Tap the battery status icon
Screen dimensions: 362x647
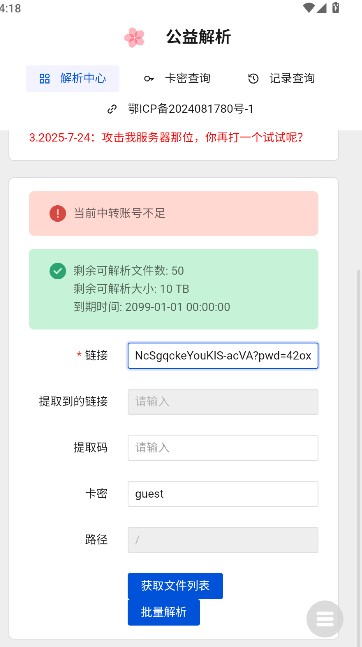pos(336,7)
